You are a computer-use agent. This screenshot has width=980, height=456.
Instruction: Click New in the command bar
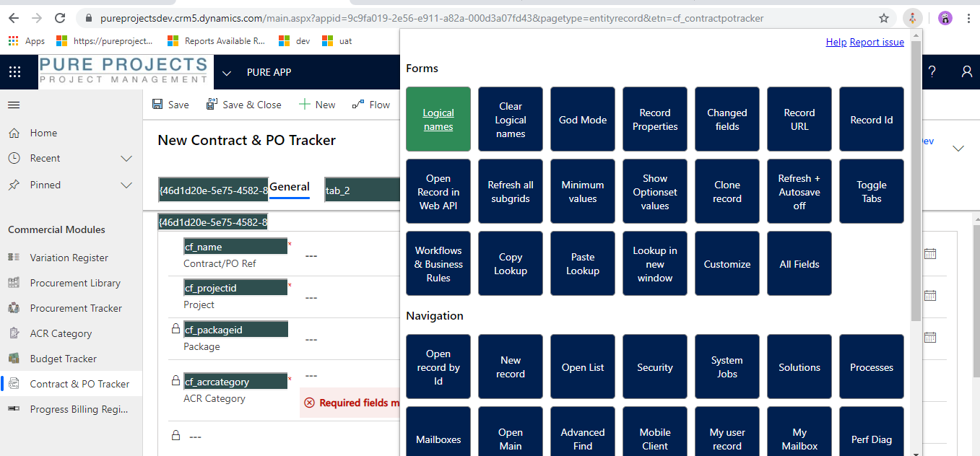(317, 105)
